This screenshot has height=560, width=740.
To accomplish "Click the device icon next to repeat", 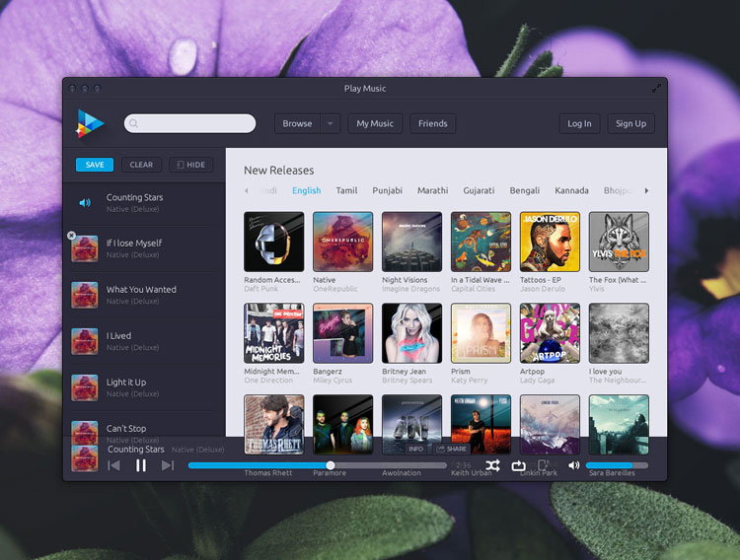I will pos(544,465).
